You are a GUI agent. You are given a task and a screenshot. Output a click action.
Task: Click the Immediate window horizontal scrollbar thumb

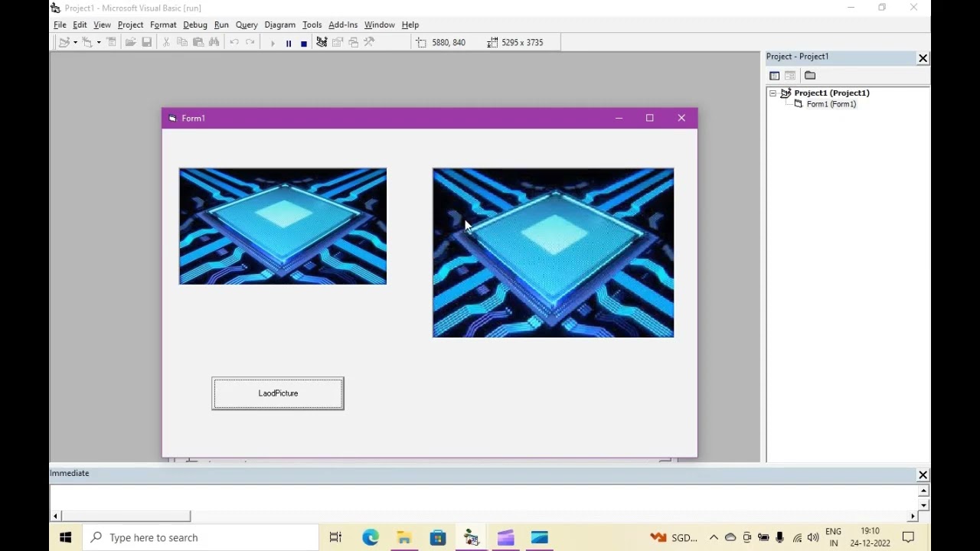click(126, 517)
